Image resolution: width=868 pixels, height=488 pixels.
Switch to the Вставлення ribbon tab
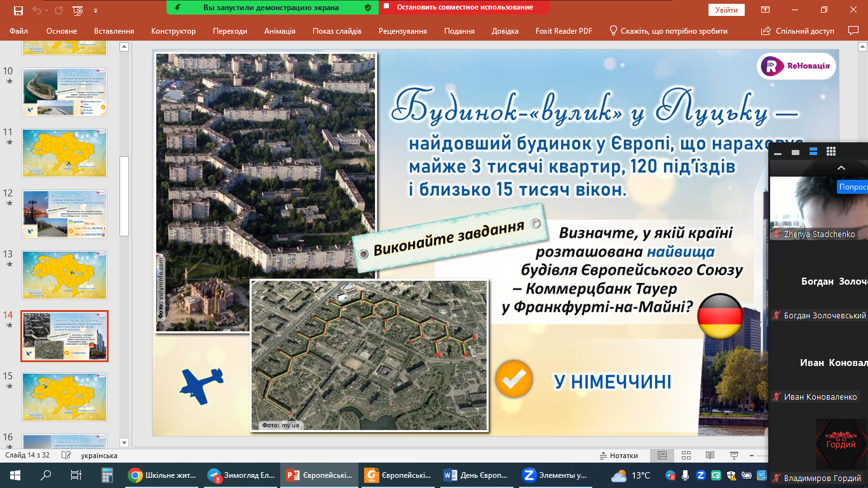(114, 30)
